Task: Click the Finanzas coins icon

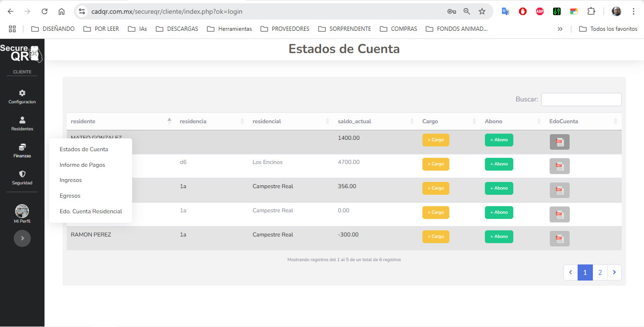Action: [x=22, y=147]
